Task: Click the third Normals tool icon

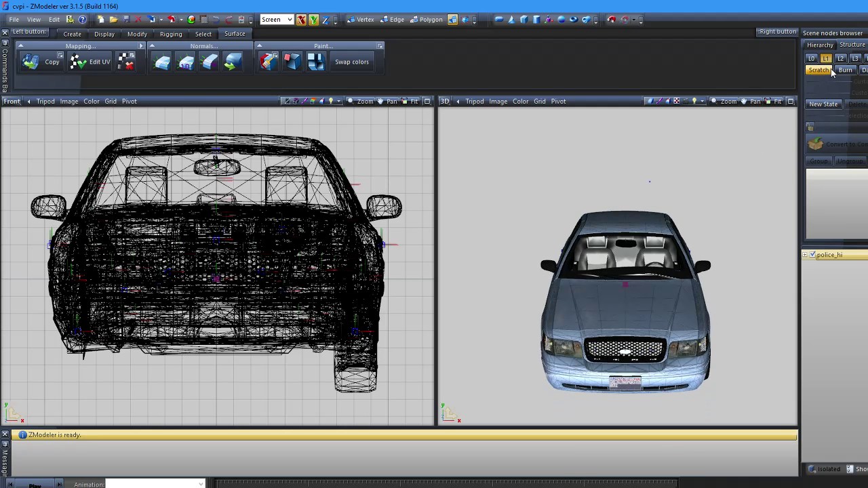Action: (209, 62)
